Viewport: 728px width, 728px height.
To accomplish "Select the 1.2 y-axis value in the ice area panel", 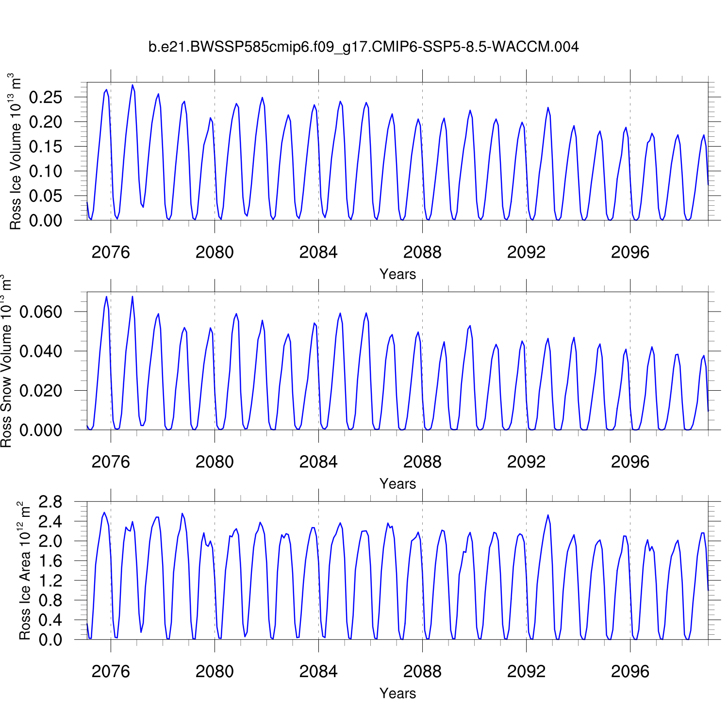I will tap(50, 580).
